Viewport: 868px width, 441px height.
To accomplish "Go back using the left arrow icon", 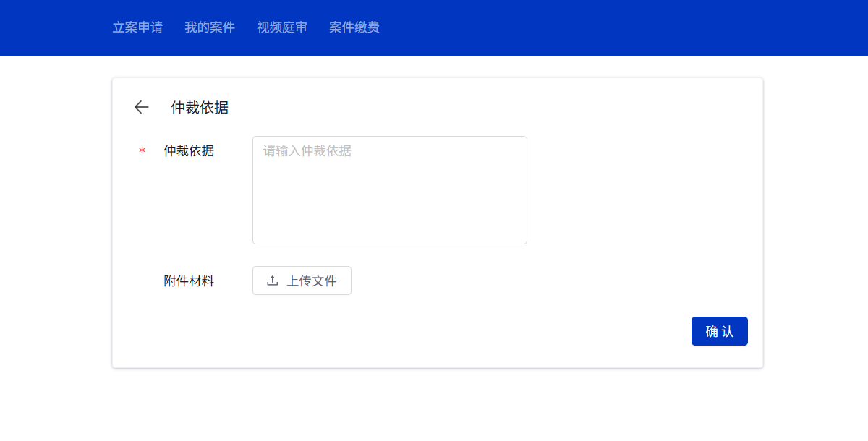I will pyautogui.click(x=141, y=107).
